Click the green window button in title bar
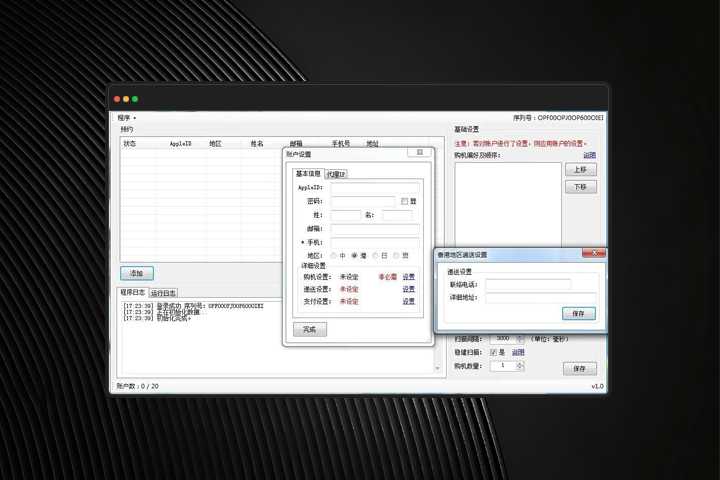Screen dimensions: 720x480 click(135, 99)
